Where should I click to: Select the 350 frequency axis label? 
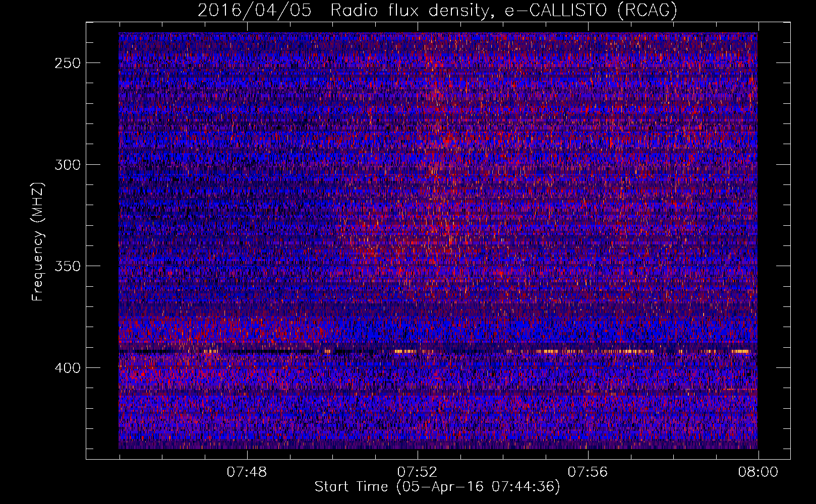coord(67,266)
